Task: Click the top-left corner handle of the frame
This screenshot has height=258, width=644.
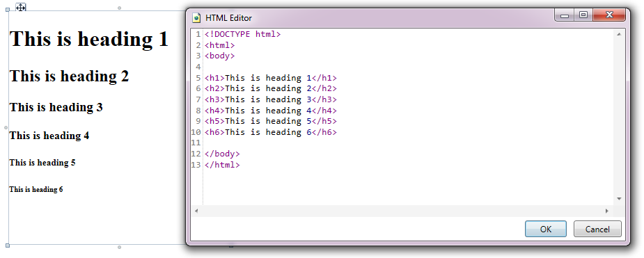Action: pyautogui.click(x=8, y=10)
